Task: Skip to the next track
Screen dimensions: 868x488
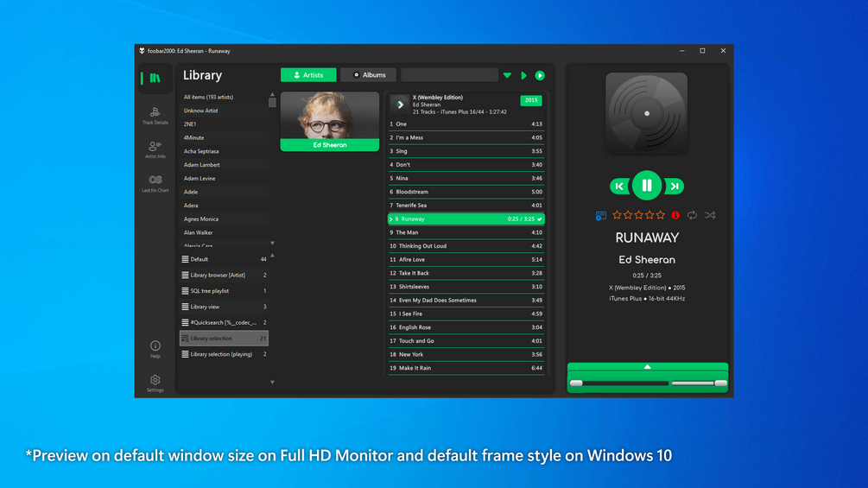Action: click(675, 186)
